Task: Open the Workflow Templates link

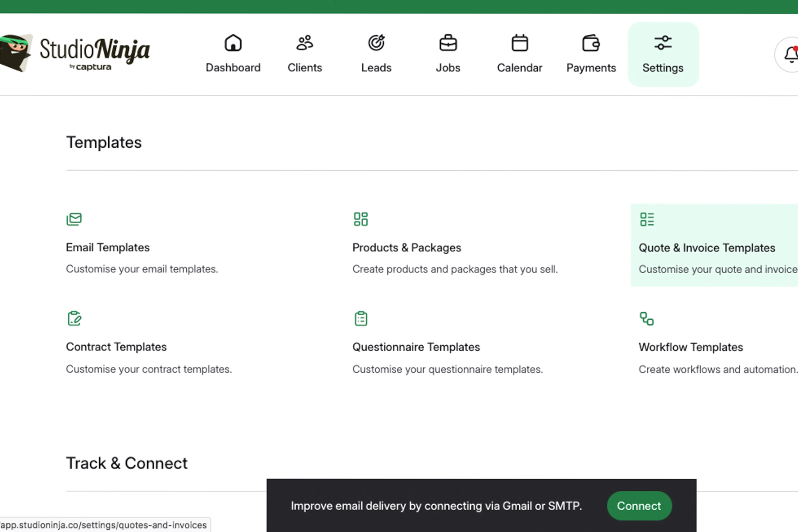Action: [x=691, y=347]
